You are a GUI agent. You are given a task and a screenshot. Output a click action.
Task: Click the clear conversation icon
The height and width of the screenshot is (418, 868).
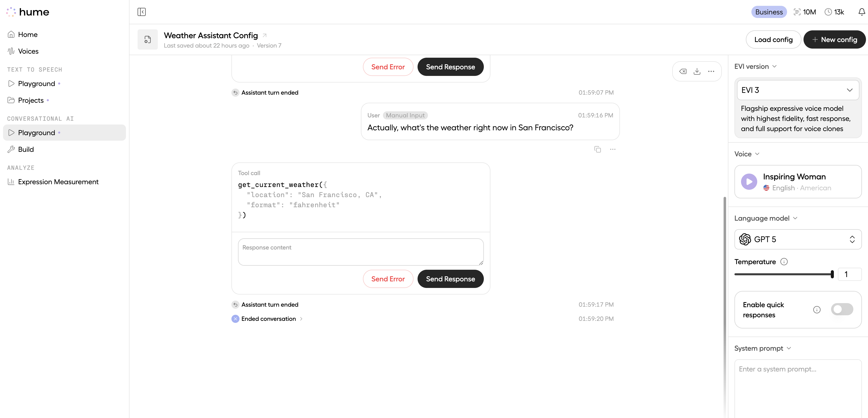click(x=683, y=71)
